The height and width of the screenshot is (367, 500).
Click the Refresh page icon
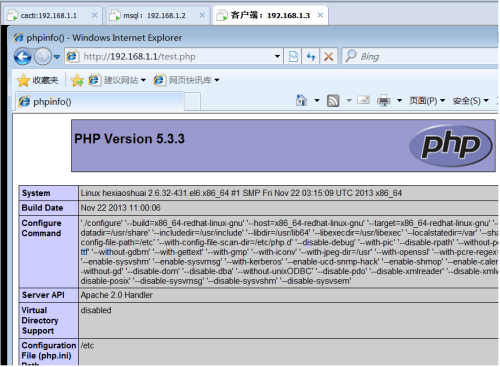tap(311, 56)
